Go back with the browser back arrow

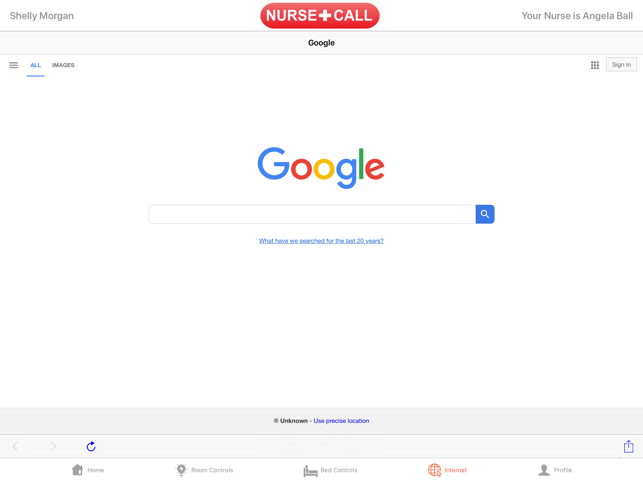click(x=15, y=446)
